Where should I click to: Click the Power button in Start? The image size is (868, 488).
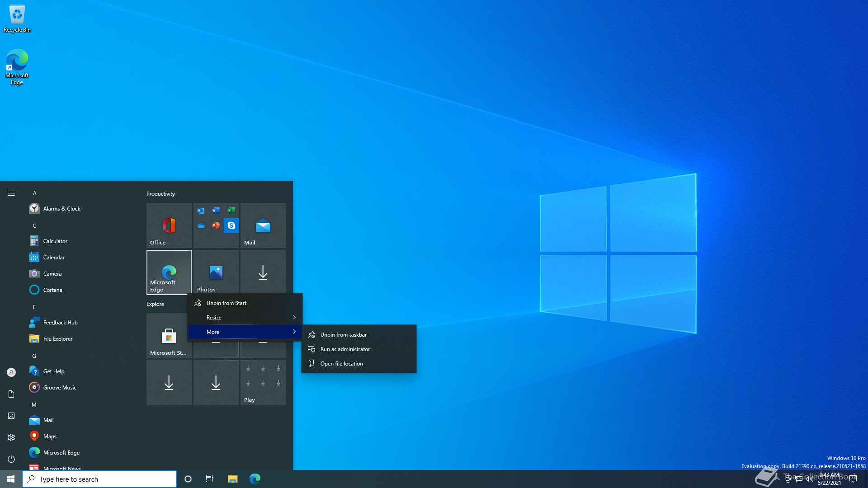pyautogui.click(x=11, y=459)
